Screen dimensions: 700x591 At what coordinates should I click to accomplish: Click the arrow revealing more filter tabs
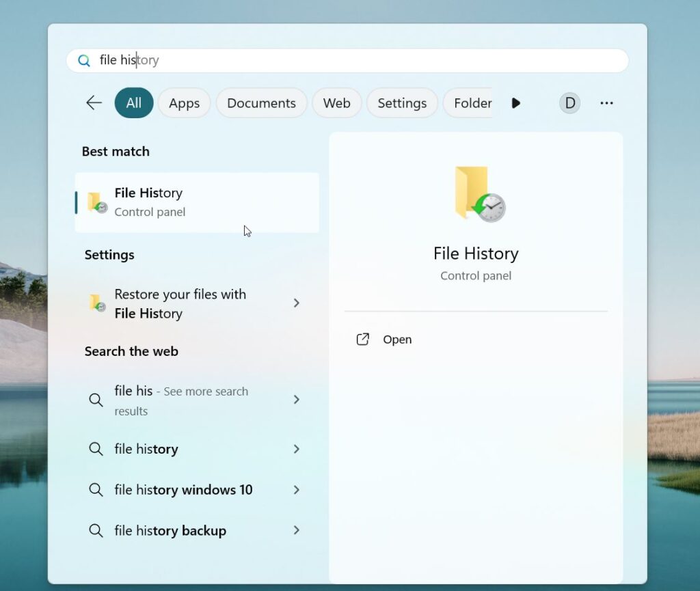(516, 102)
